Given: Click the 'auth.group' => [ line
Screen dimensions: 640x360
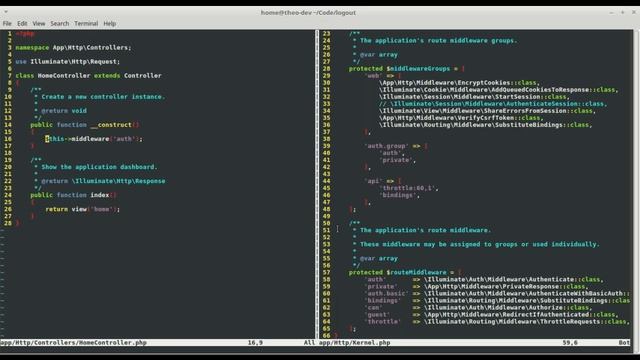Looking at the screenshot, I should pyautogui.click(x=396, y=146).
